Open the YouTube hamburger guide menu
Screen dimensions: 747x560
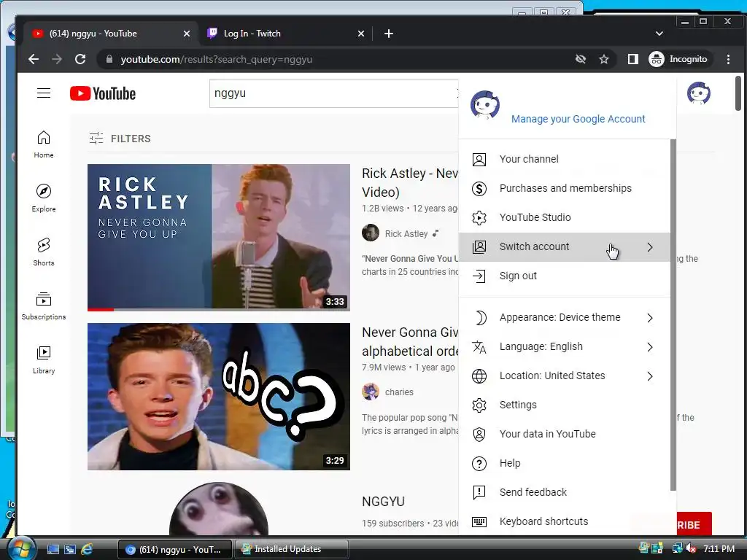pos(44,93)
